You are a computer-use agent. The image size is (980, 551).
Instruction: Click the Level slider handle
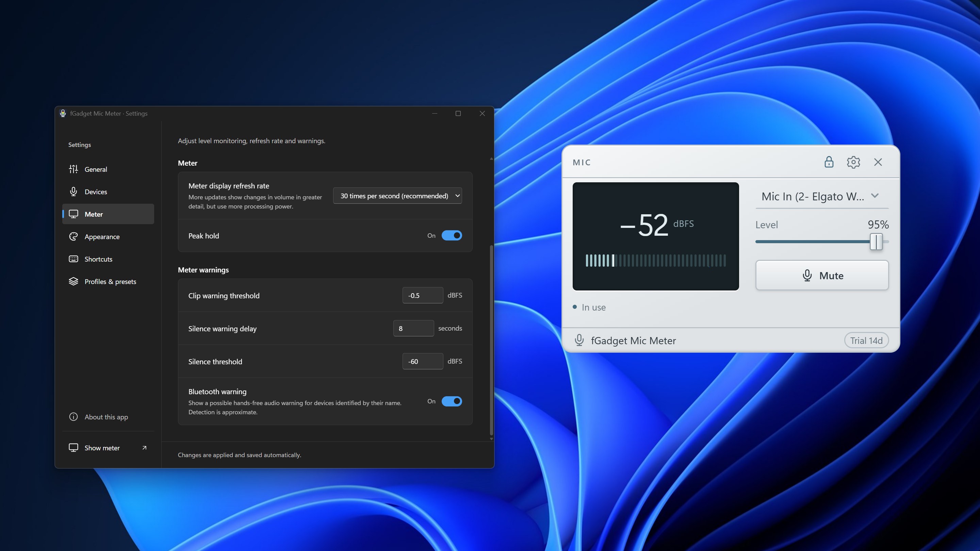coord(876,242)
